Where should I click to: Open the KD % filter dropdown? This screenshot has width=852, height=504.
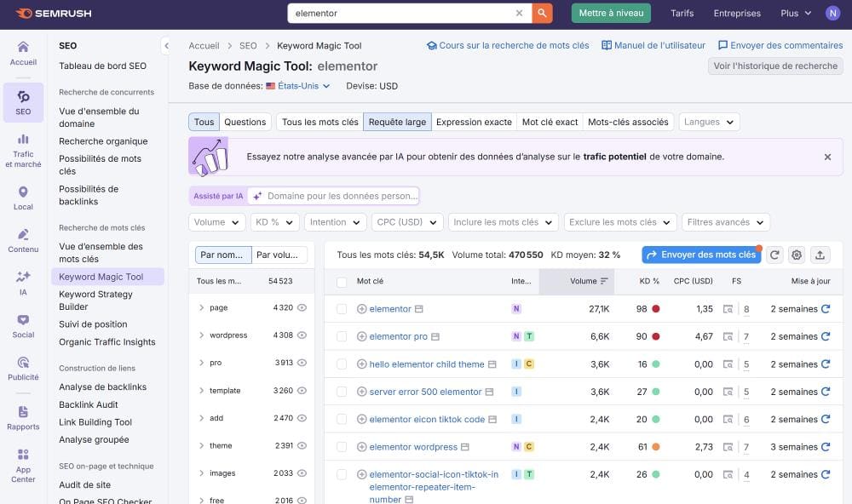tap(273, 222)
